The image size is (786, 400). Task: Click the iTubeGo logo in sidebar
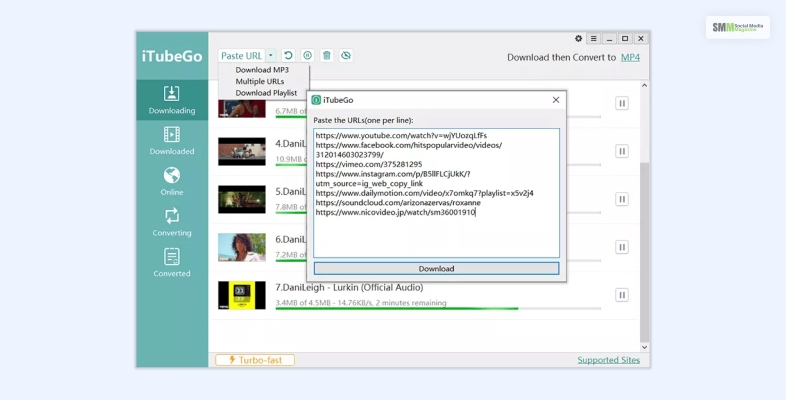[x=172, y=56]
